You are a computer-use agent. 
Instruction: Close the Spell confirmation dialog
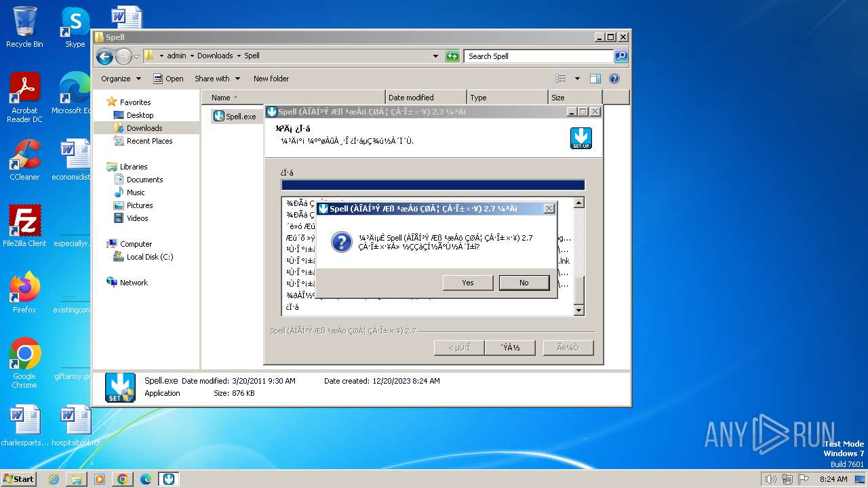[x=549, y=209]
